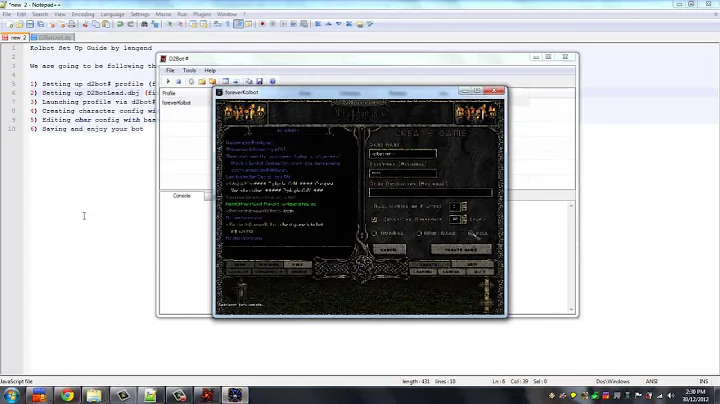Click the Start profile icon in D2Bot toolbar

tap(168, 81)
